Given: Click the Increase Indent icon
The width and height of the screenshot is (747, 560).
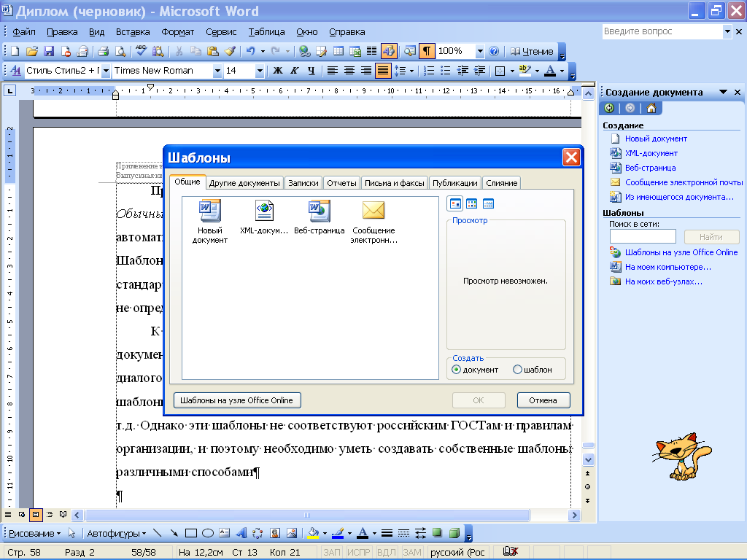Looking at the screenshot, I should click(480, 71).
